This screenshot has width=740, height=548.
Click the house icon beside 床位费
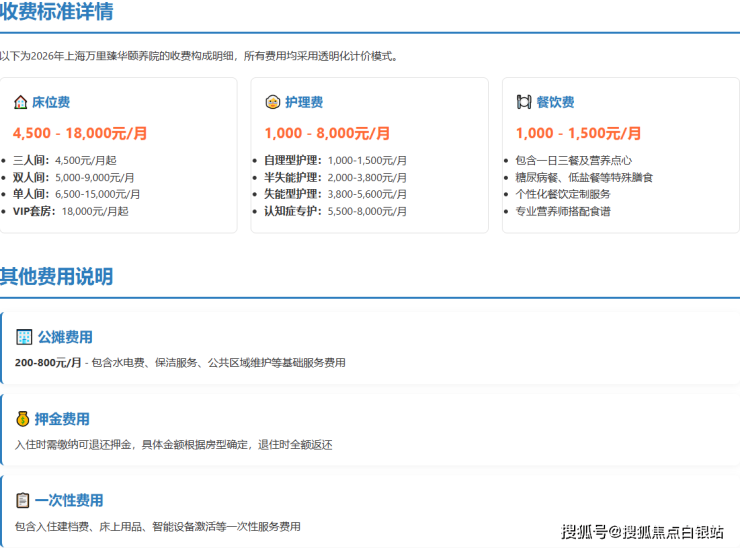point(20,102)
